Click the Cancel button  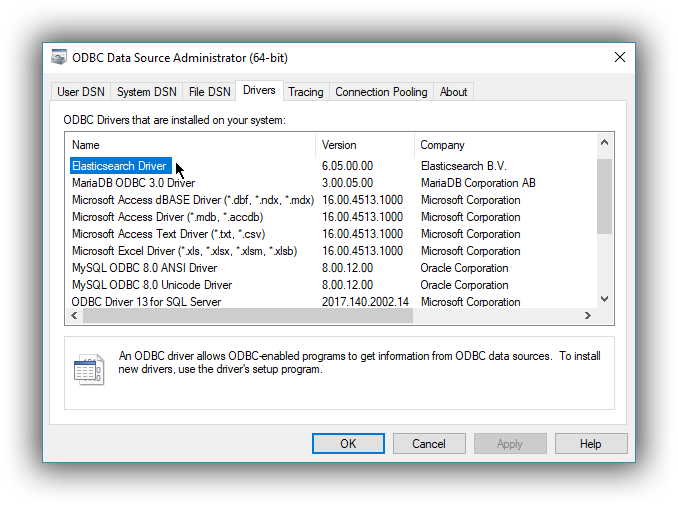[429, 443]
